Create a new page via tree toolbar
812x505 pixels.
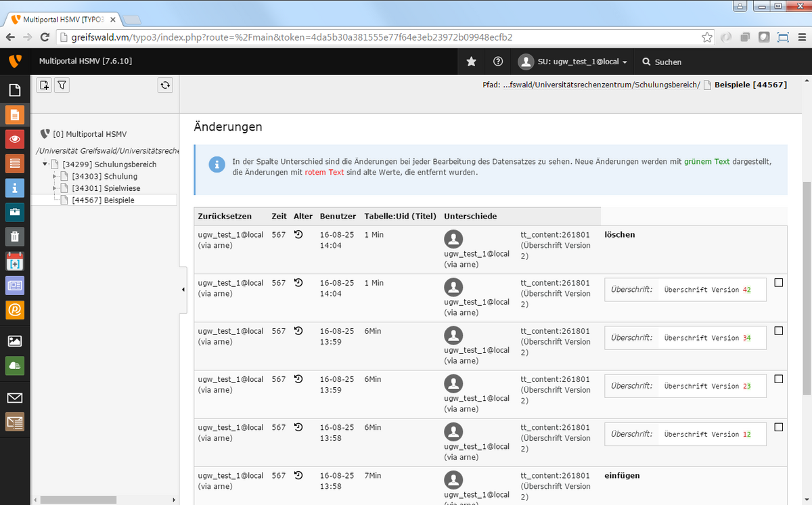[x=44, y=85]
